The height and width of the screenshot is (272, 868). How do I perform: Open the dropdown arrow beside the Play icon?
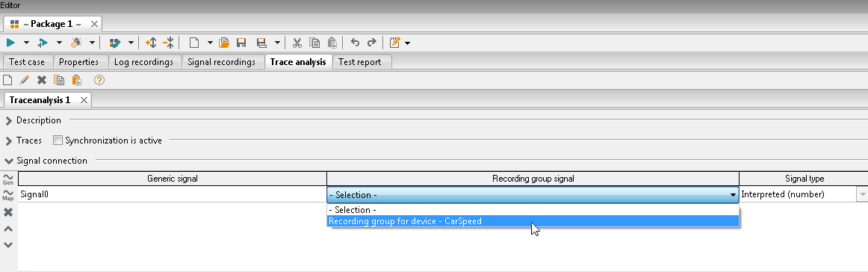click(x=26, y=43)
